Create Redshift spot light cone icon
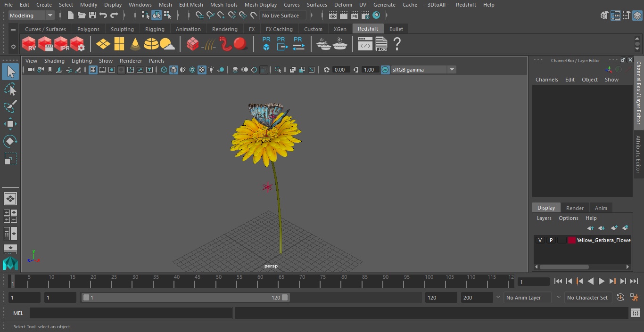This screenshot has width=644, height=332. pos(135,44)
